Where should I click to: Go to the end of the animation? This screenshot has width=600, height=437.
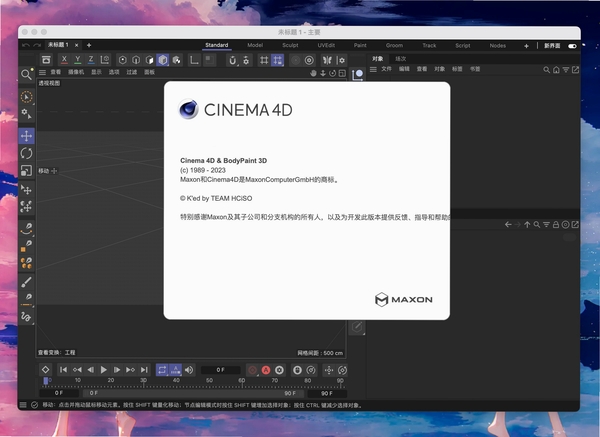144,370
